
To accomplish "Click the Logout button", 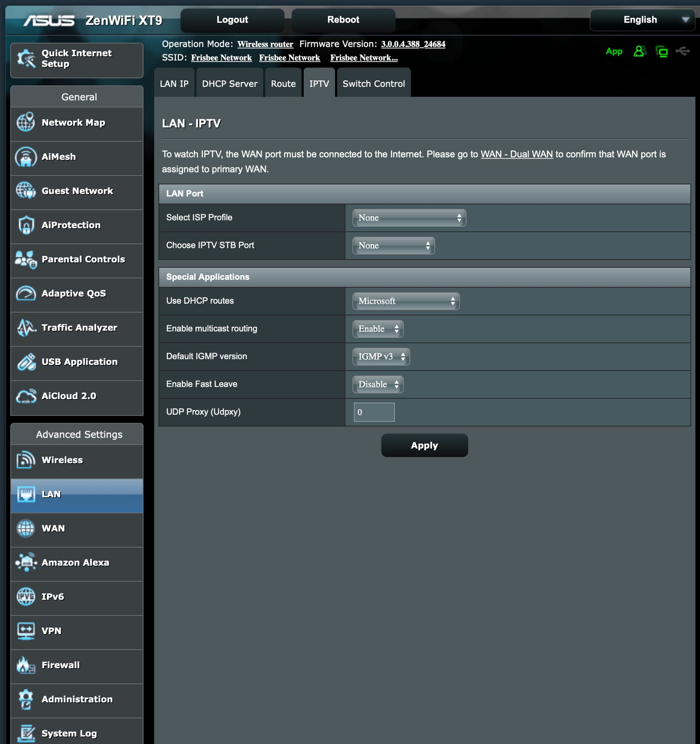I will (232, 20).
